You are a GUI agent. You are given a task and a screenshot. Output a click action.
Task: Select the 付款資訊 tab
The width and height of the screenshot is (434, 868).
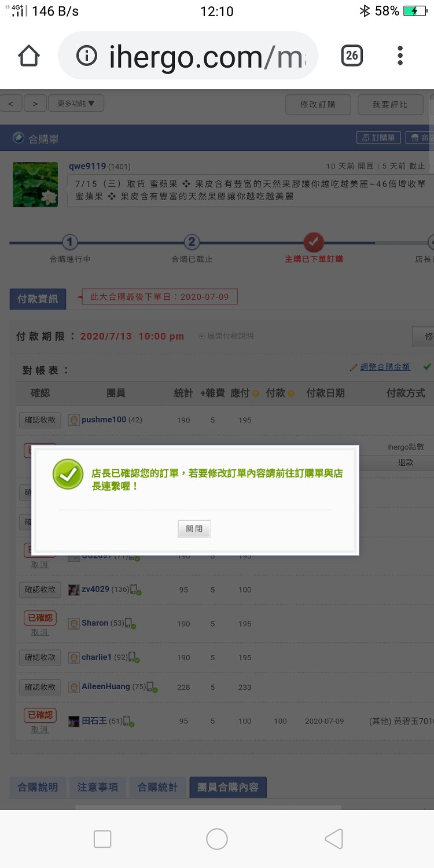click(x=38, y=299)
